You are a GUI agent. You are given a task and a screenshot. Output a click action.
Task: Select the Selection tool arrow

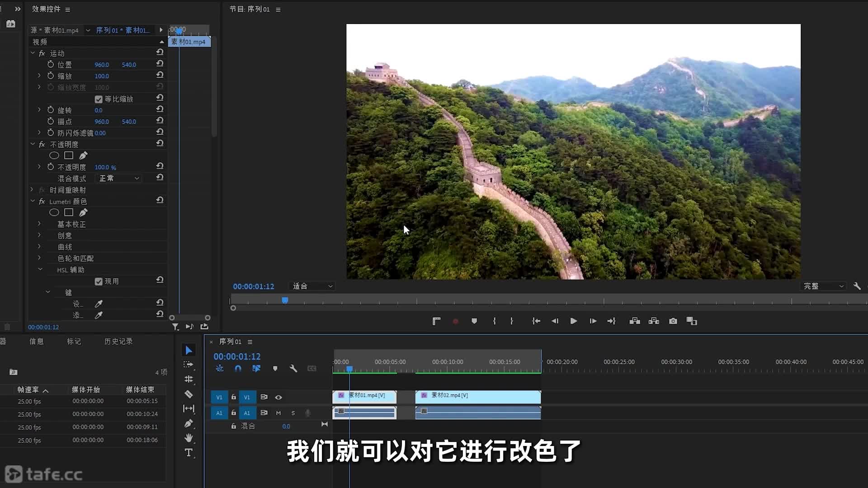(x=189, y=350)
